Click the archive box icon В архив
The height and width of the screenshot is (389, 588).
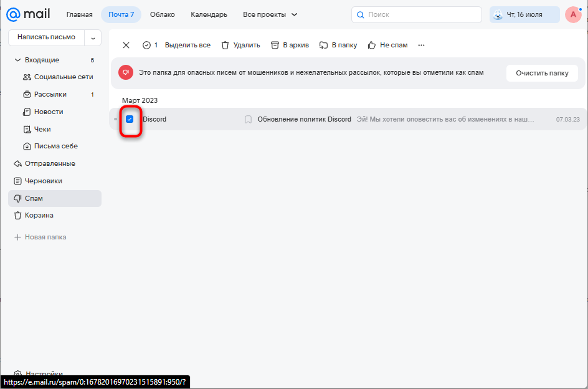coord(275,45)
